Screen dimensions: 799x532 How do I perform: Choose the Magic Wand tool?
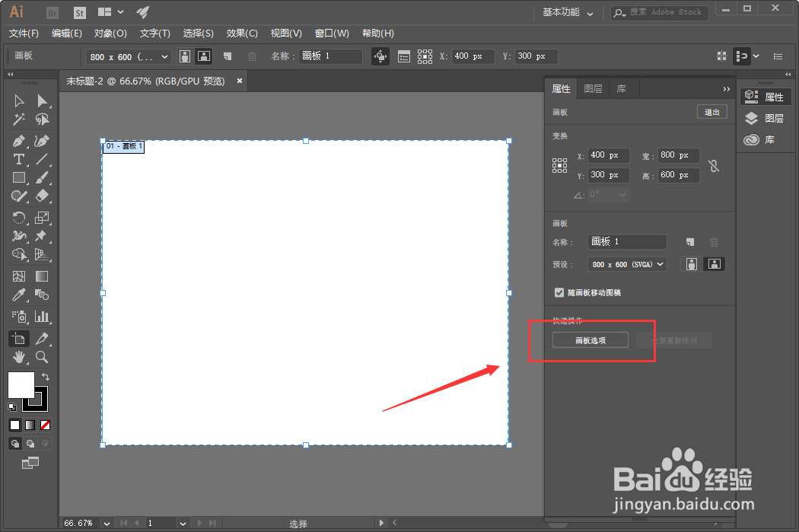tap(19, 119)
